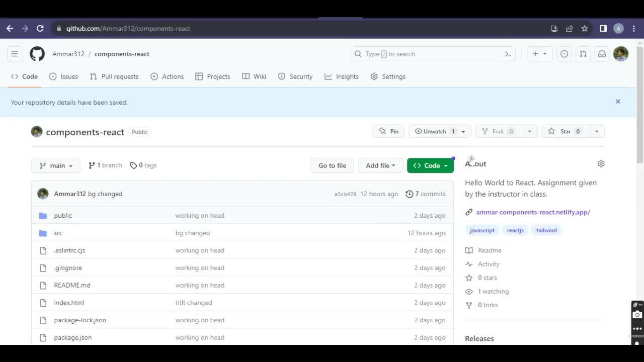Image resolution: width=644 pixels, height=362 pixels.
Task: Open README.md file
Action: pyautogui.click(x=72, y=285)
